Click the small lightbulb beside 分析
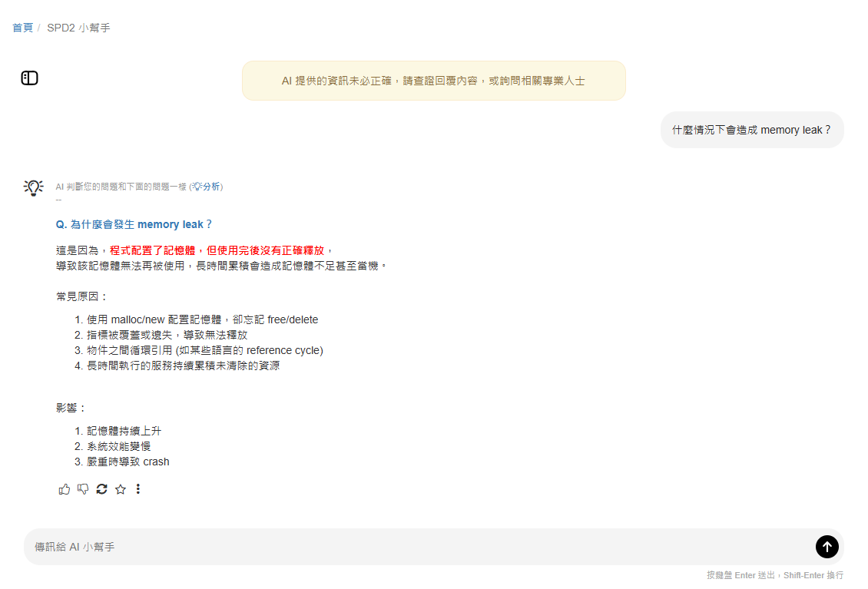 pyautogui.click(x=197, y=187)
